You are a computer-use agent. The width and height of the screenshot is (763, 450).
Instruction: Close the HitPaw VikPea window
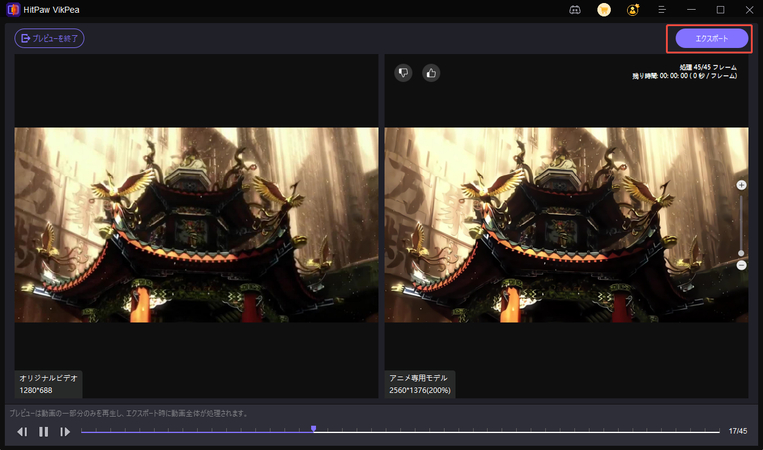click(x=749, y=10)
